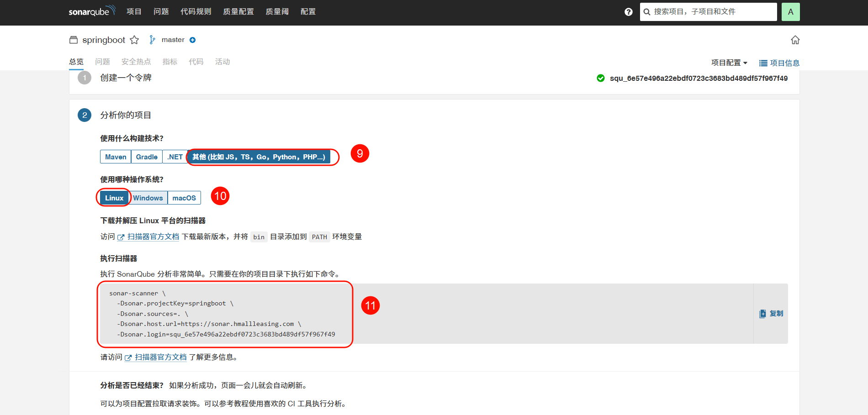Choose macOS as operating system

pos(184,198)
